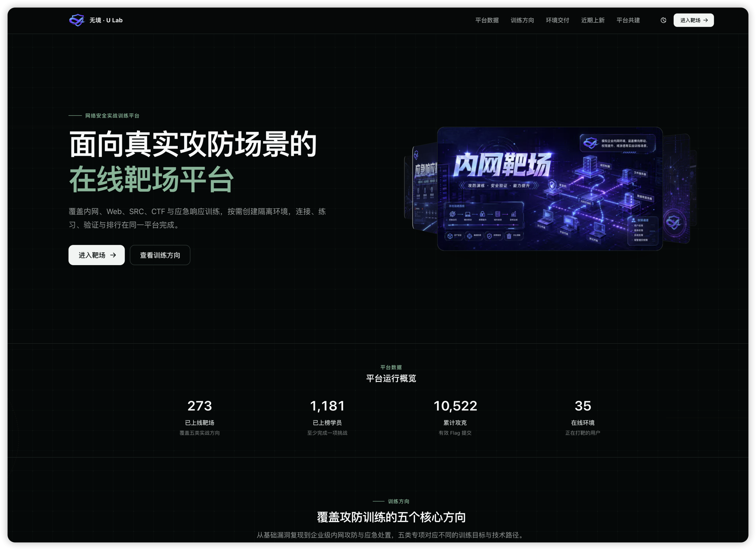The height and width of the screenshot is (550, 756).
Task: Click the 正在打靶的用户 caption
Action: coord(583,433)
